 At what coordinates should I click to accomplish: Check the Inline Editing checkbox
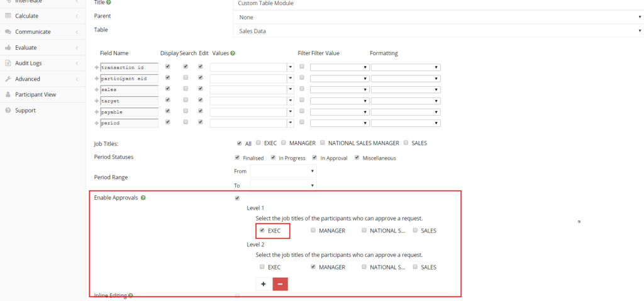pos(237,295)
